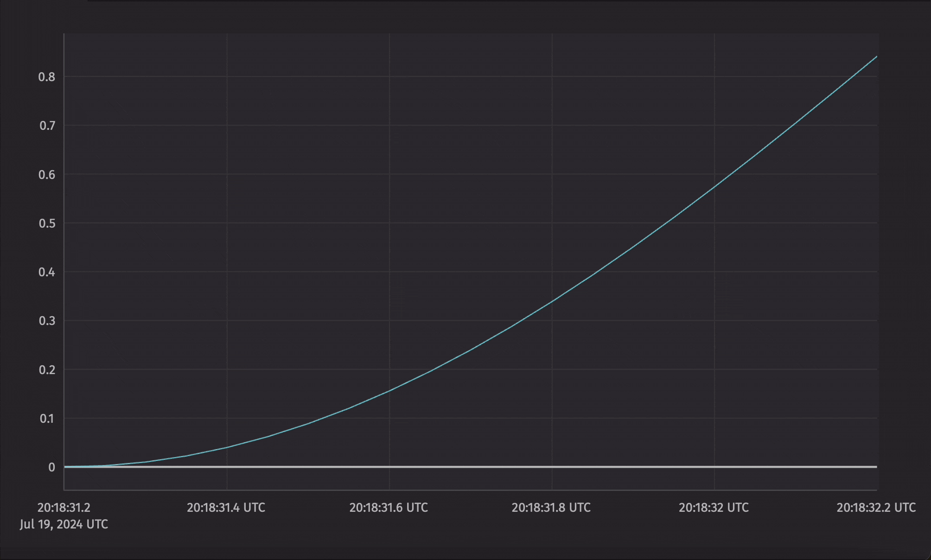The height and width of the screenshot is (560, 931).
Task: Click the 20:18:32 UTC axis label
Action: click(713, 508)
